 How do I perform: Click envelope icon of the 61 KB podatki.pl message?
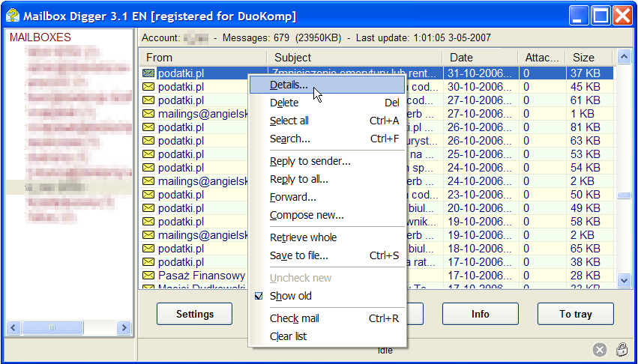(x=148, y=100)
